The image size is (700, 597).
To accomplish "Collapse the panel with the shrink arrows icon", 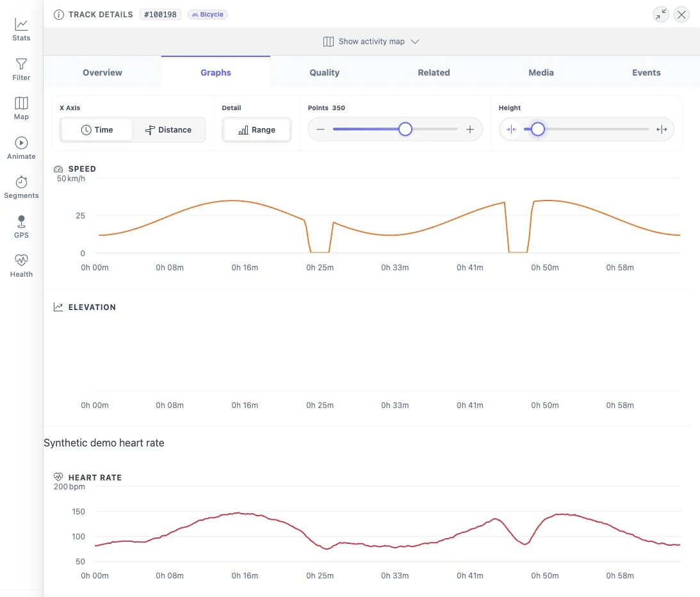I will pos(661,15).
